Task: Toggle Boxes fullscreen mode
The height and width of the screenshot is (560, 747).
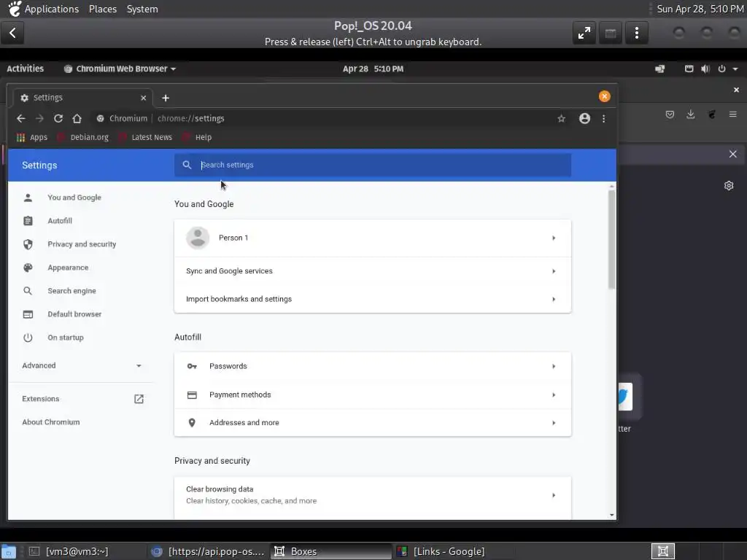Action: coord(584,33)
